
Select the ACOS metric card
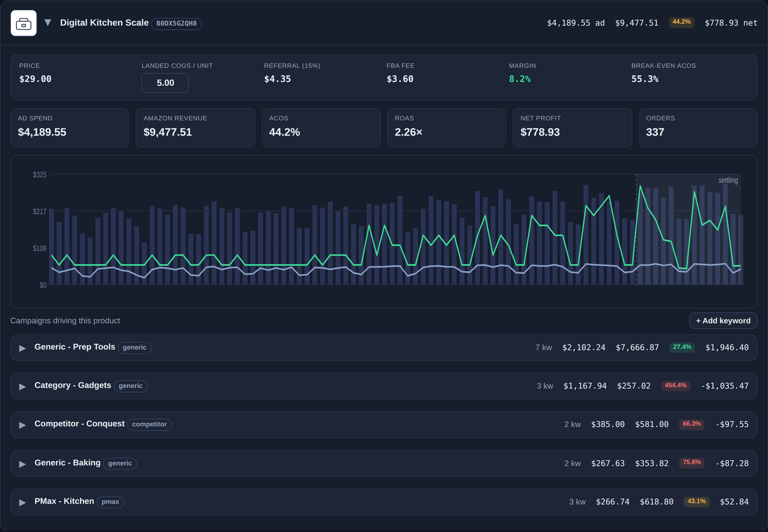pos(321,128)
